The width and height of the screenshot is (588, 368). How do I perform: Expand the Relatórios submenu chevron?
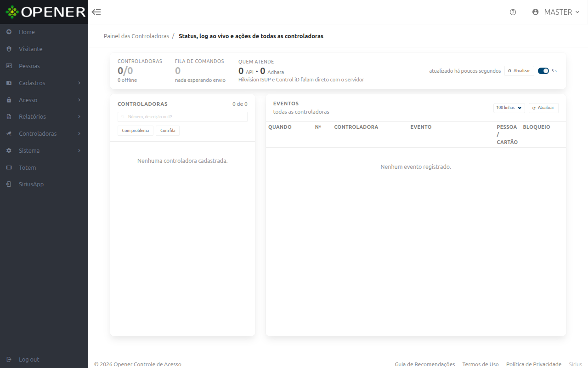point(79,117)
